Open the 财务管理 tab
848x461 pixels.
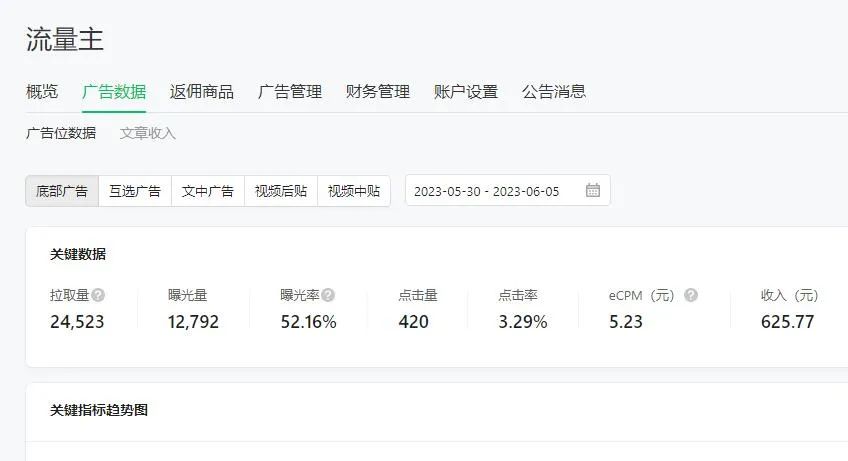pos(378,91)
